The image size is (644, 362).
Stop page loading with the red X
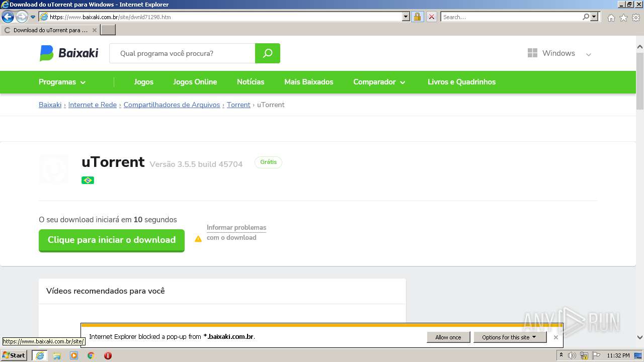[432, 17]
